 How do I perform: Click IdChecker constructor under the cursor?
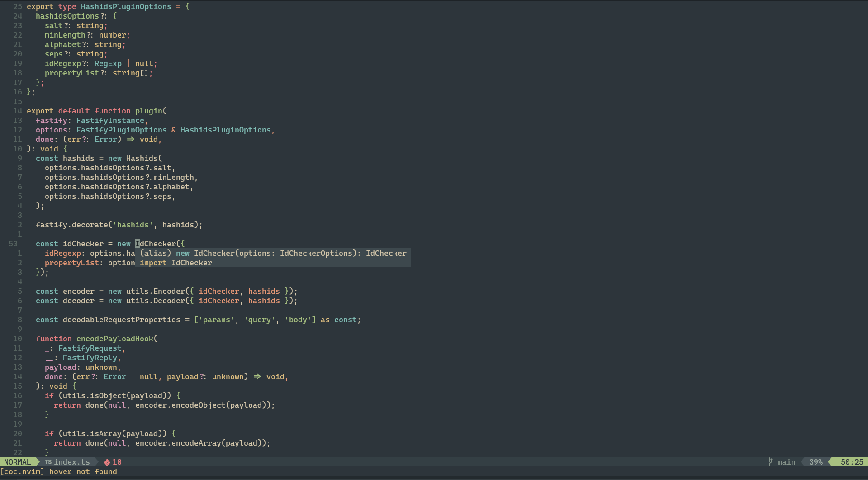click(x=156, y=244)
